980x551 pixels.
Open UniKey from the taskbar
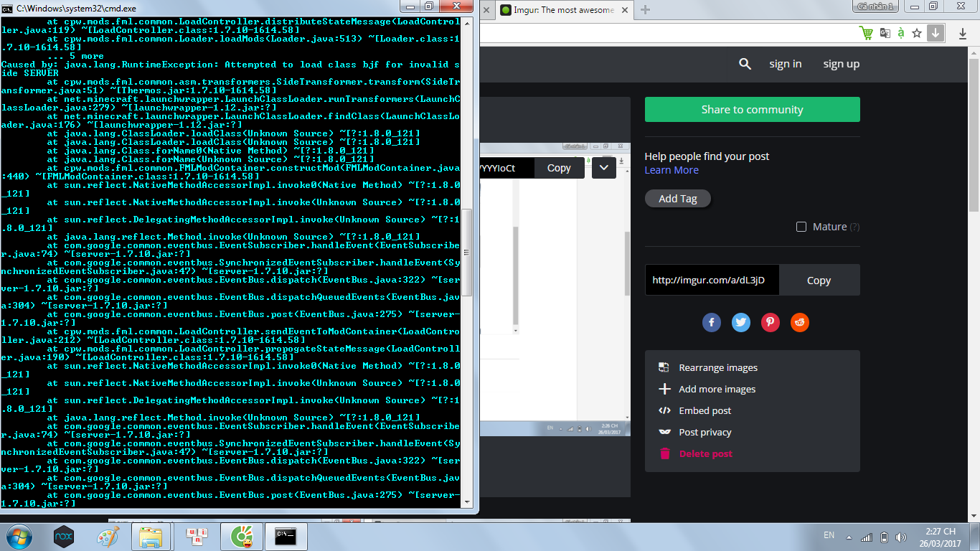(197, 536)
